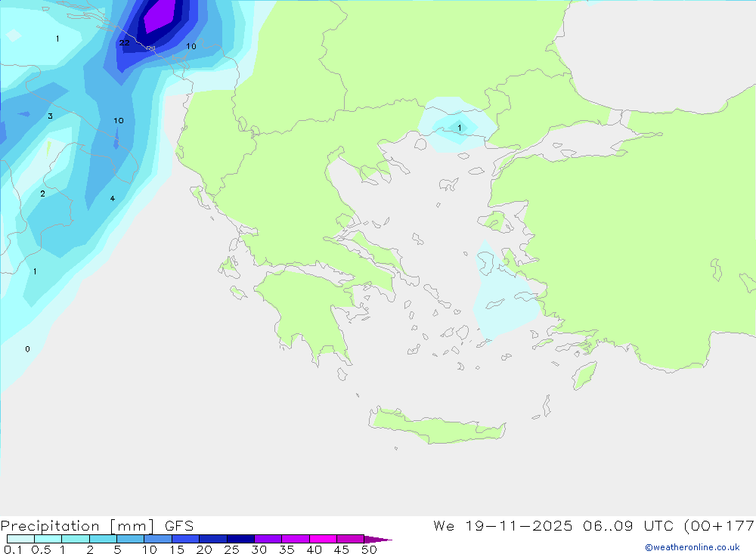Screen dimensions: 756x554
Task: Click the lightest 0.1–0.5 mm legend swatch
Action: coord(20,539)
